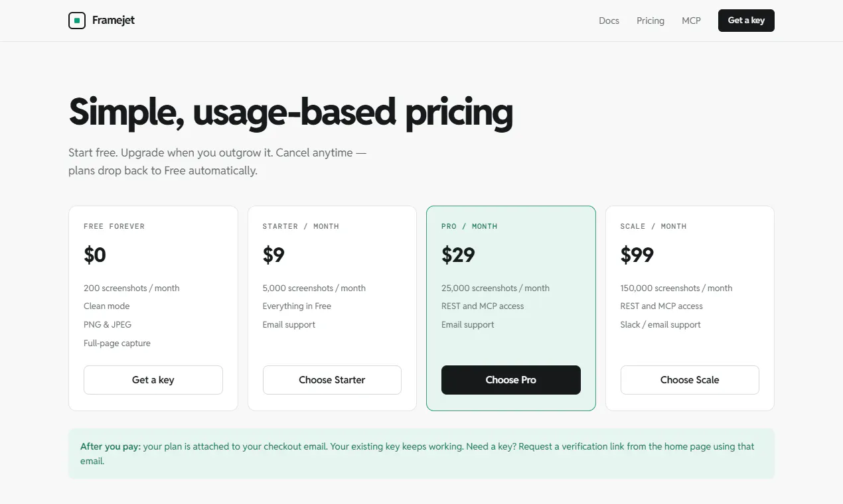The height and width of the screenshot is (504, 843).
Task: Click 'Slack / email support' in Scale plan
Action: 660,324
